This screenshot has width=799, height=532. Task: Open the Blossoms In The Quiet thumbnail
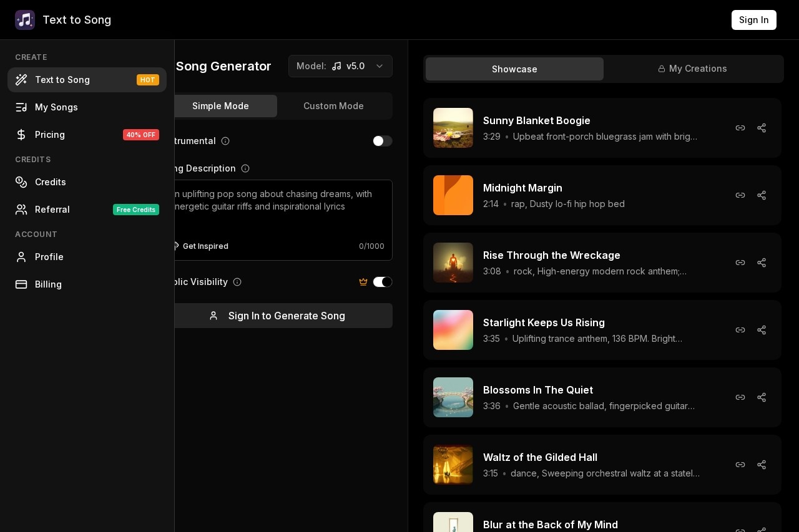pyautogui.click(x=453, y=397)
